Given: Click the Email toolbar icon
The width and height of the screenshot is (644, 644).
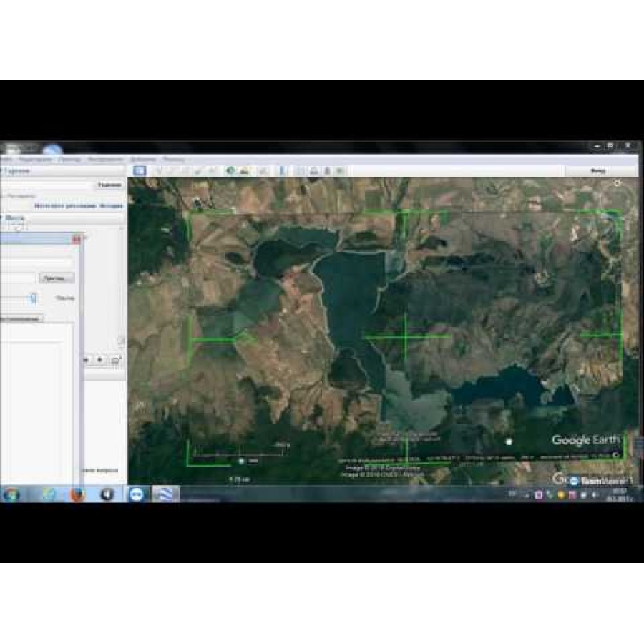Looking at the screenshot, I should [x=301, y=170].
